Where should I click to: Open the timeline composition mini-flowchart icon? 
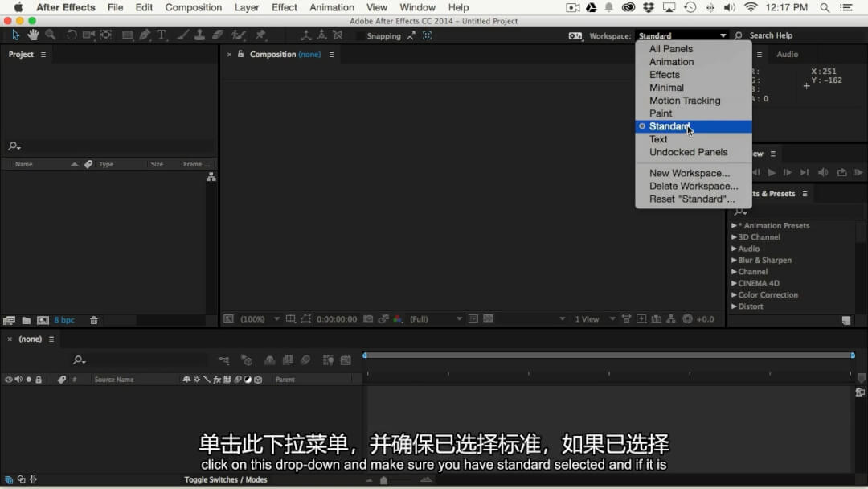coord(223,360)
